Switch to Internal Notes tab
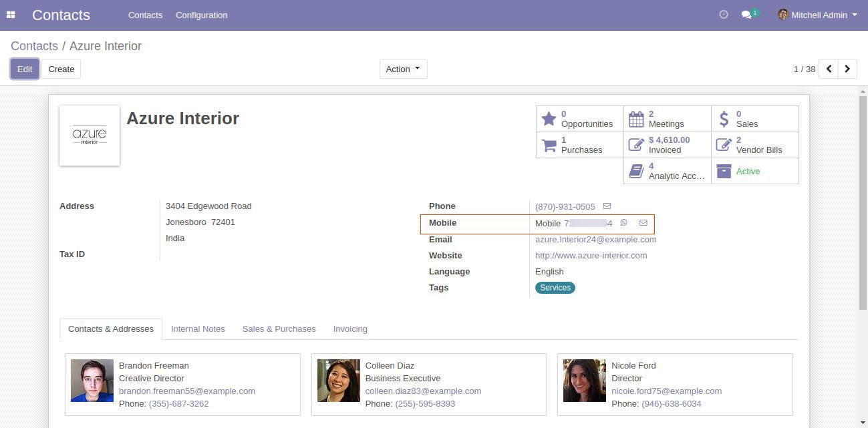 pyautogui.click(x=198, y=329)
